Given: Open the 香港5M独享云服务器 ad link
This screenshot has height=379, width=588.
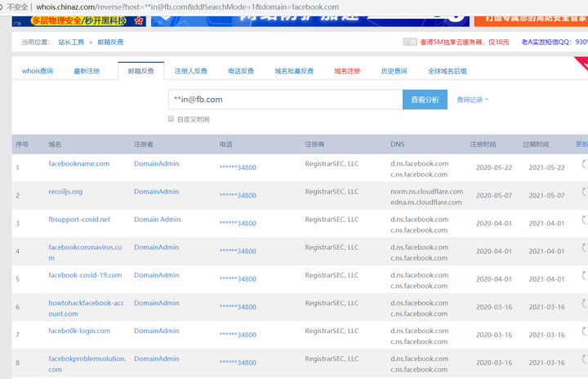Looking at the screenshot, I should pyautogui.click(x=465, y=42).
